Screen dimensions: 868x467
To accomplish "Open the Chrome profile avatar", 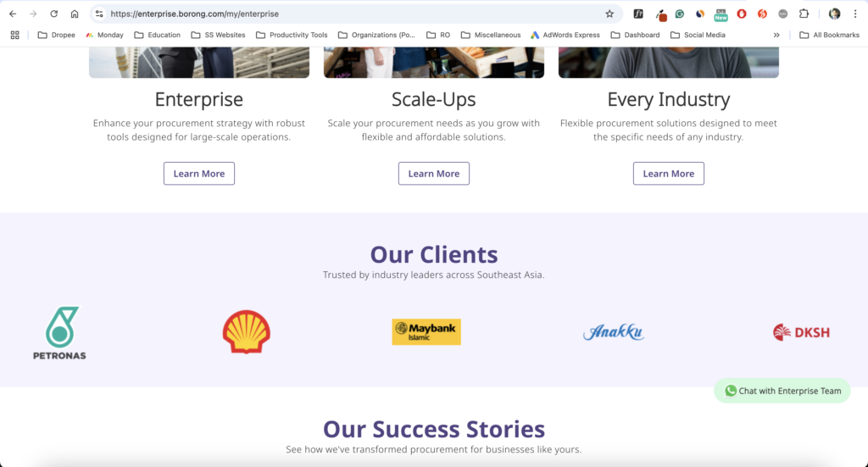I will [x=835, y=14].
